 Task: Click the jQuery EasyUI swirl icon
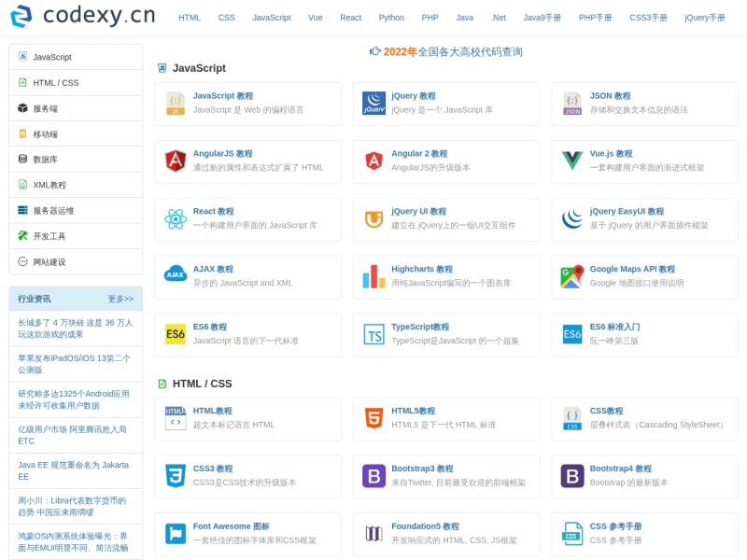click(x=572, y=219)
